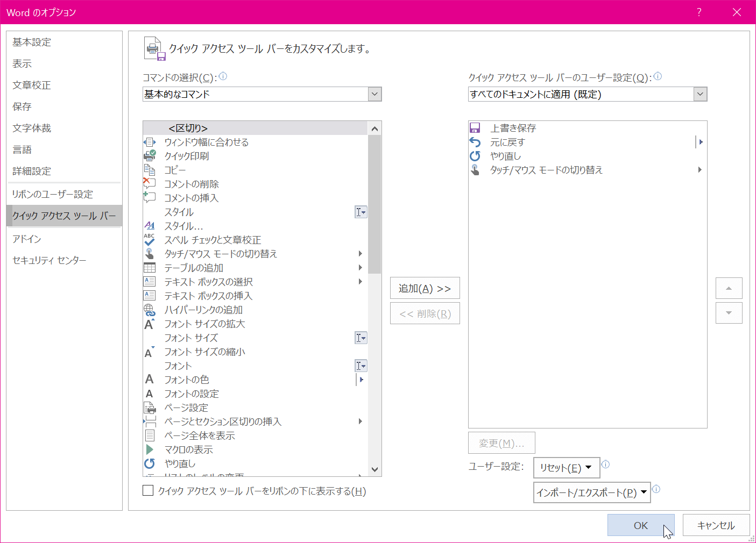Viewport: 756px width, 543px height.
Task: Click the 上書き保存 save icon in toolbar list
Action: [x=475, y=128]
